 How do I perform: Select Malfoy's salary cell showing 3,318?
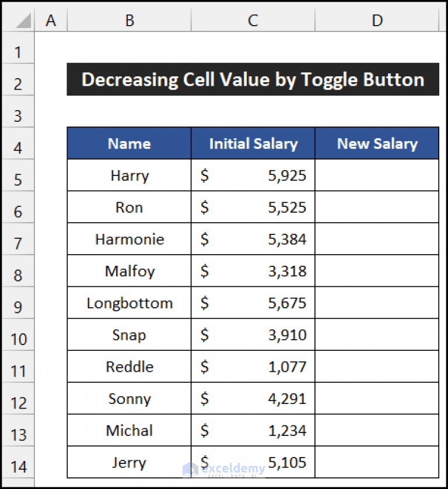(253, 271)
